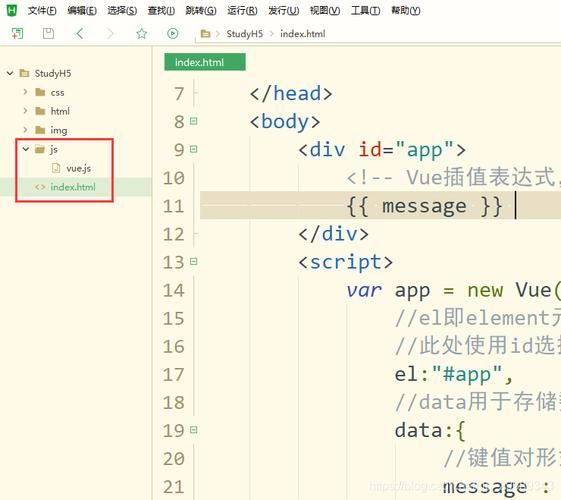Click the id="app" attribute

(x=406, y=149)
